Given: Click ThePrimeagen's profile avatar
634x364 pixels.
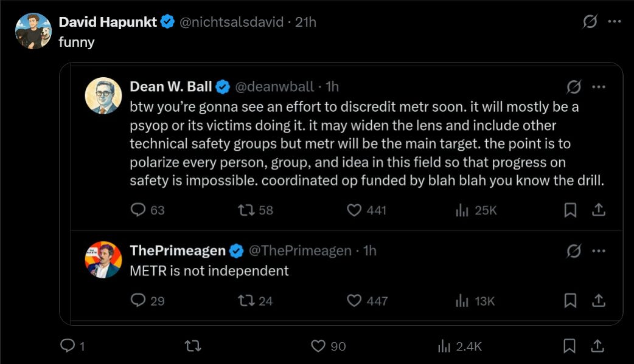Looking at the screenshot, I should tap(103, 259).
